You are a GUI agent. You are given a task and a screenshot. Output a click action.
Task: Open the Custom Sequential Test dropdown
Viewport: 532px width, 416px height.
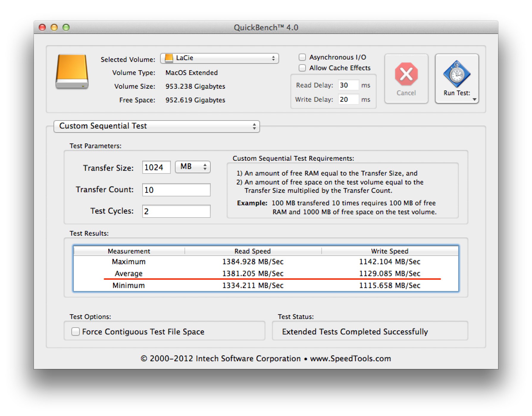point(157,126)
